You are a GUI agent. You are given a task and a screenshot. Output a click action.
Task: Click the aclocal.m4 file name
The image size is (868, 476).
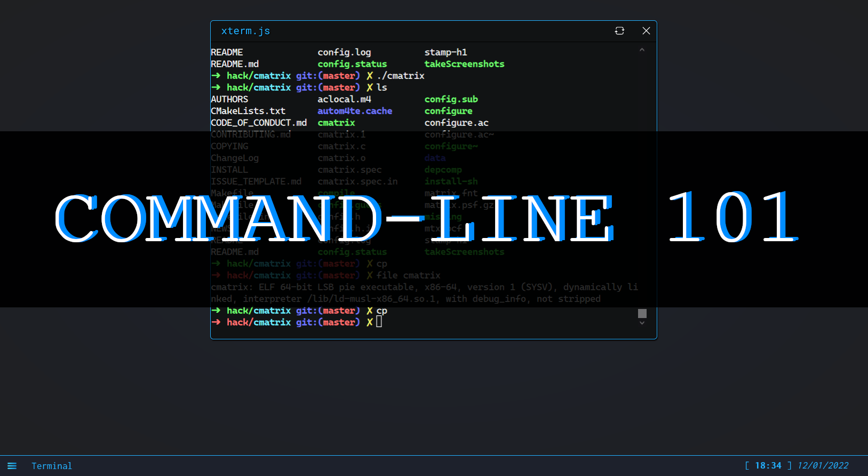click(x=344, y=99)
